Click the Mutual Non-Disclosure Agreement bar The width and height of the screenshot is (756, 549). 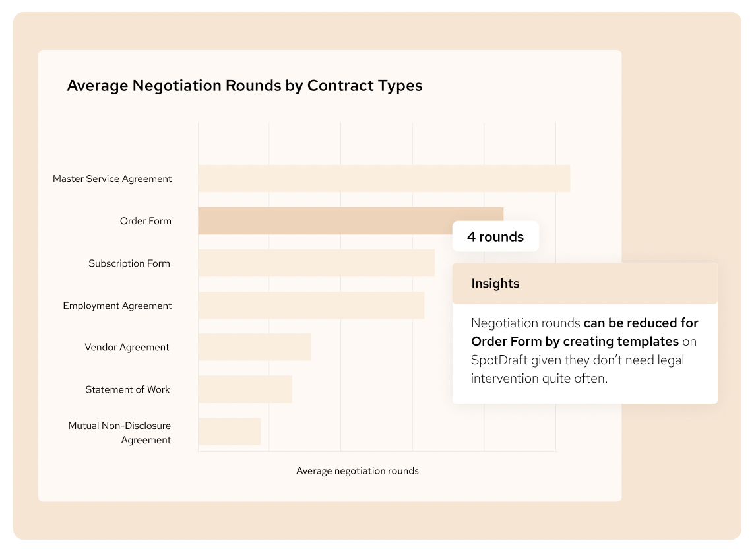pos(230,432)
